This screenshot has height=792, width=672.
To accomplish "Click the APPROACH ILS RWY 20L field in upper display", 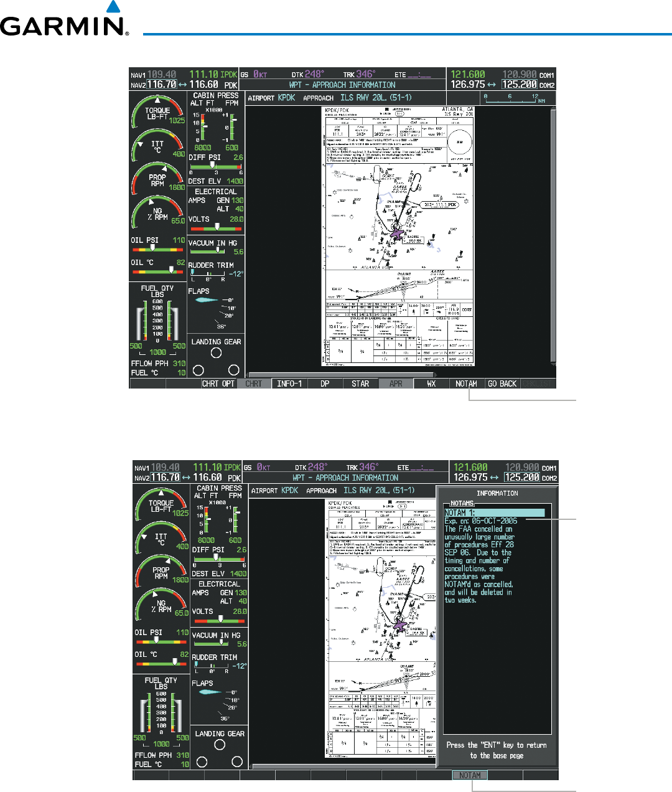I will tap(357, 98).
